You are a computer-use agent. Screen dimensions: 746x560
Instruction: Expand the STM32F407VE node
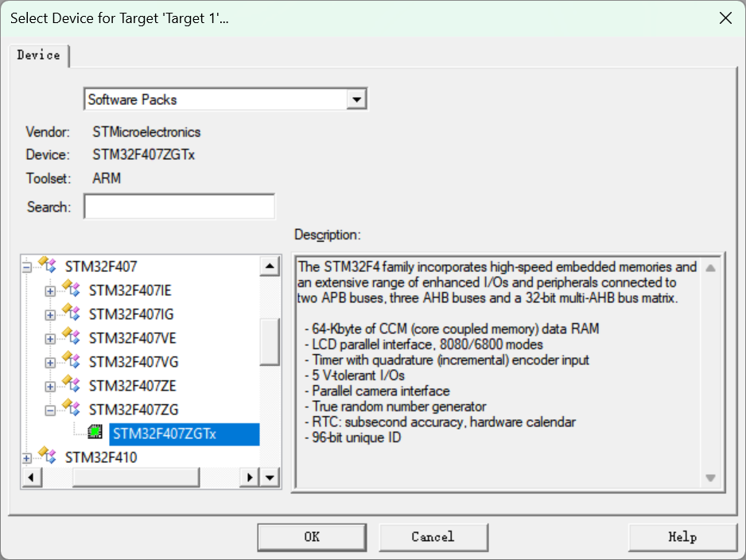[x=50, y=339]
